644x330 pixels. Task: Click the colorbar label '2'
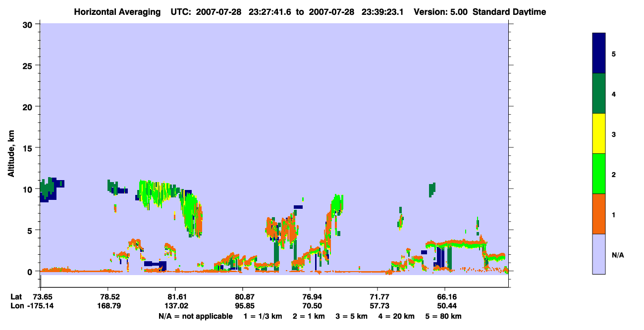click(614, 174)
